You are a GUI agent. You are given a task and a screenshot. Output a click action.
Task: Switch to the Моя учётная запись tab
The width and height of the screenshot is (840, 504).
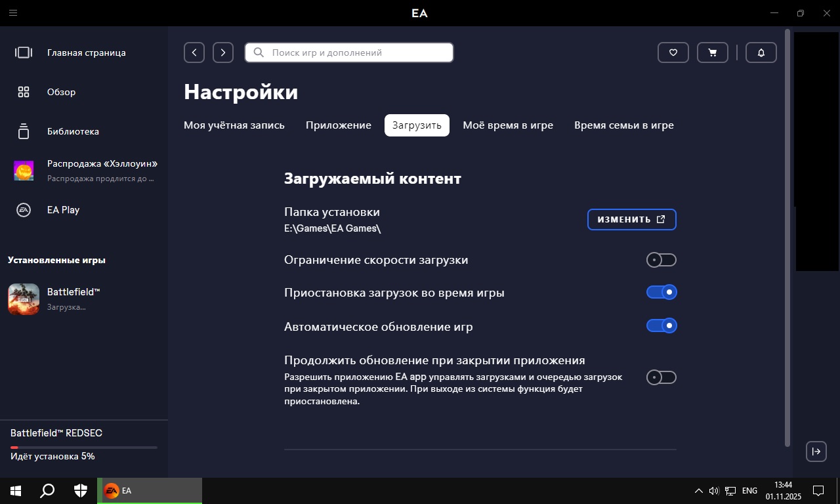pos(234,125)
